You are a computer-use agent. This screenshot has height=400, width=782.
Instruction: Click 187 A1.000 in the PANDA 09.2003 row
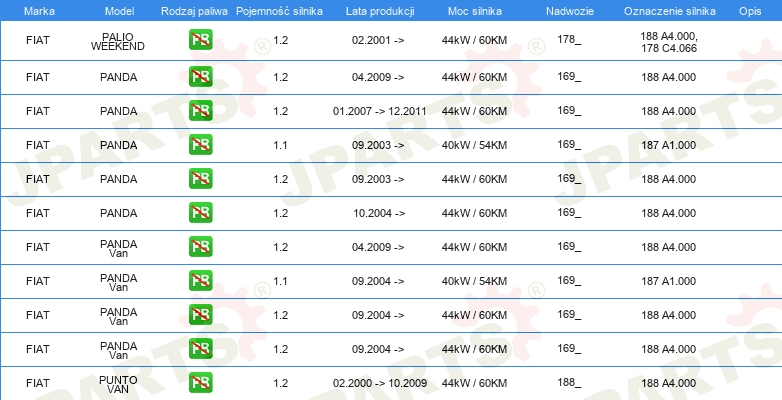click(x=668, y=145)
